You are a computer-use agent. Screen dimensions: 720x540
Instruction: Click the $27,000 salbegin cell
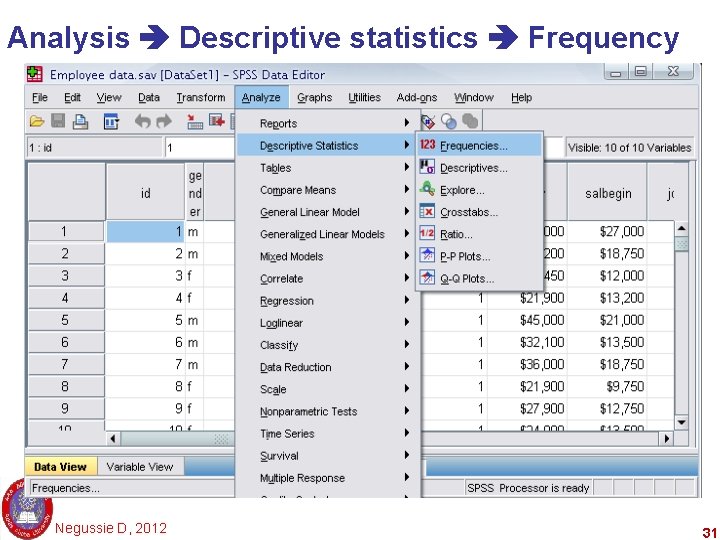pos(608,231)
